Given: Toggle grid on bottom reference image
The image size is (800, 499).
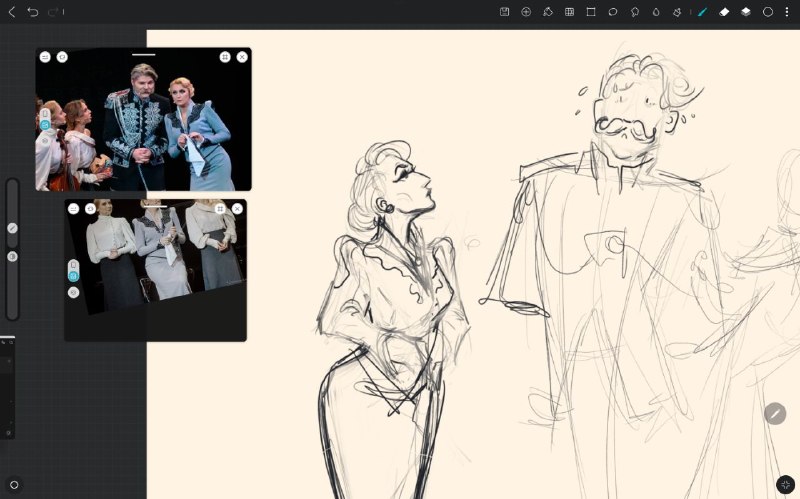Looking at the screenshot, I should pyautogui.click(x=220, y=209).
